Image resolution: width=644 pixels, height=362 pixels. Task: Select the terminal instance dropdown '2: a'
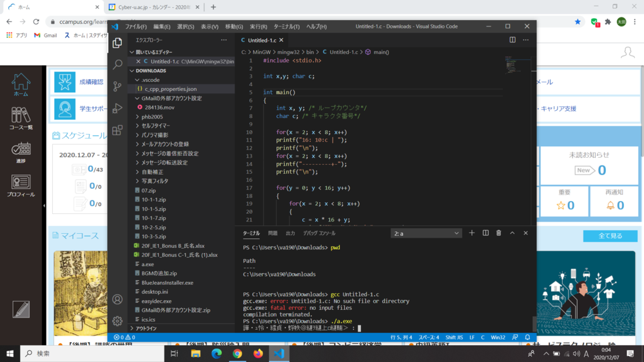point(426,233)
